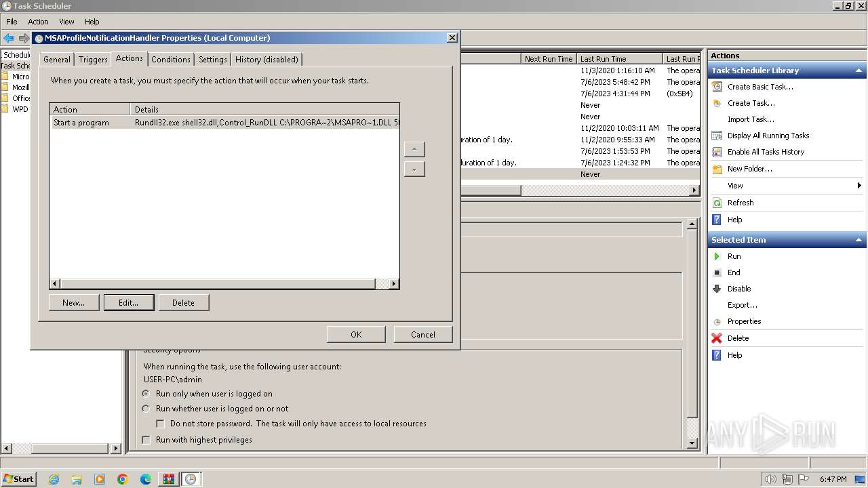Open the Action menu

38,22
